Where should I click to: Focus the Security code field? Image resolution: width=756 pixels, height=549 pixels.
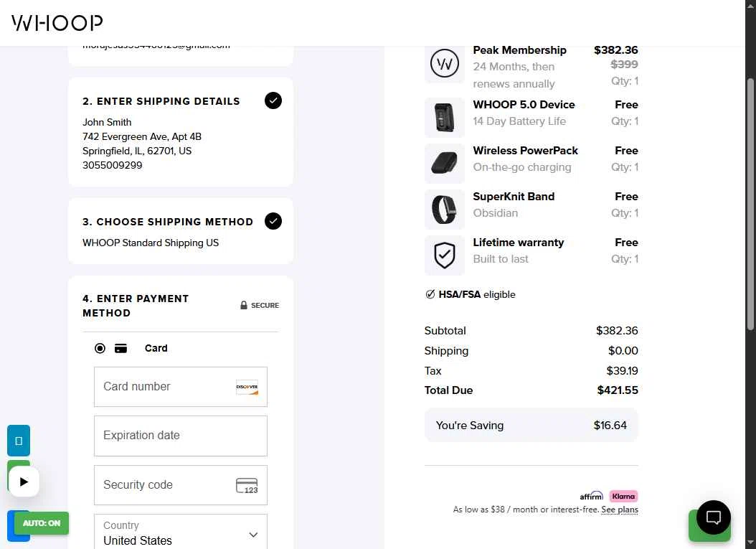pyautogui.click(x=180, y=485)
